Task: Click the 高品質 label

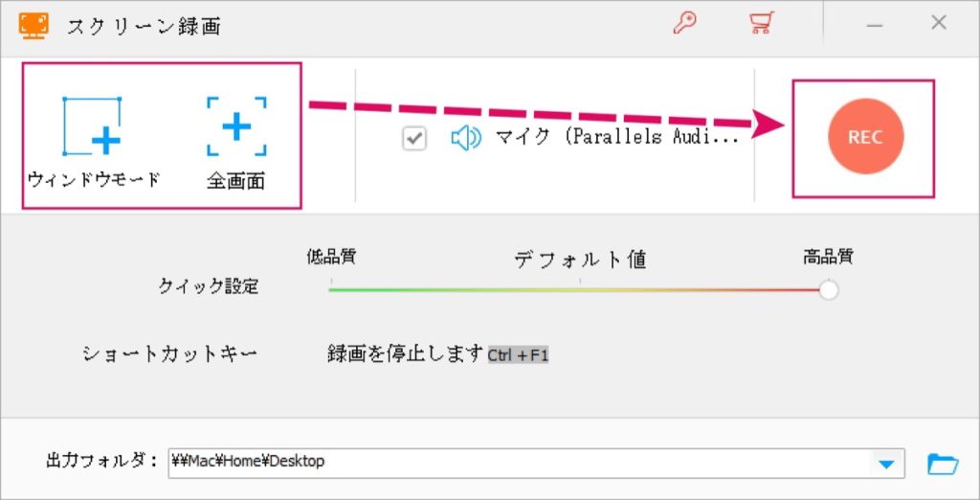Action: (828, 257)
